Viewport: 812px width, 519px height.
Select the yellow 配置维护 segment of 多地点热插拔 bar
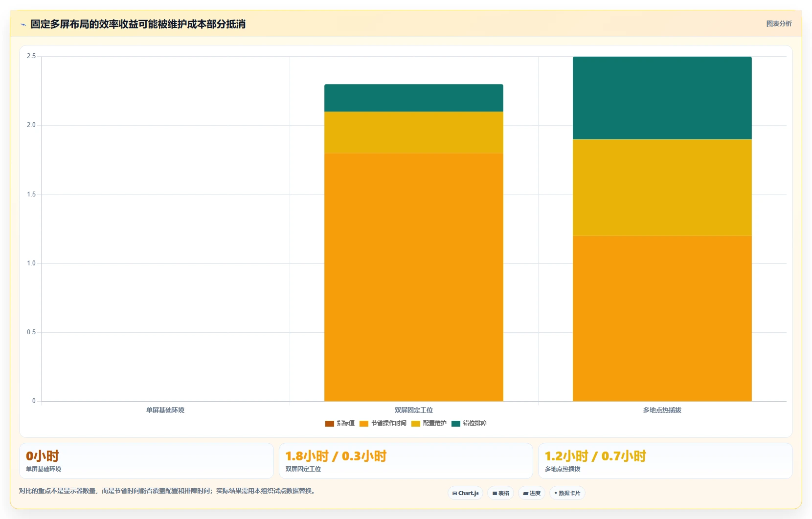(x=662, y=188)
